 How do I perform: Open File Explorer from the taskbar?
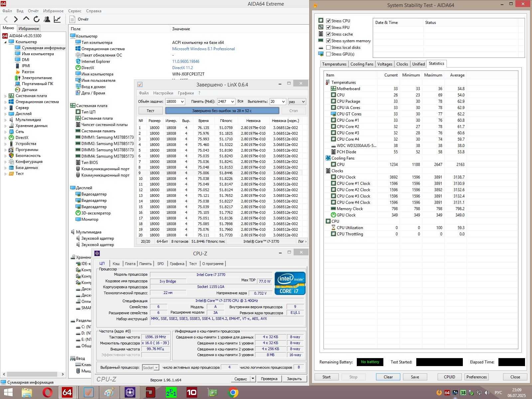click(x=27, y=392)
